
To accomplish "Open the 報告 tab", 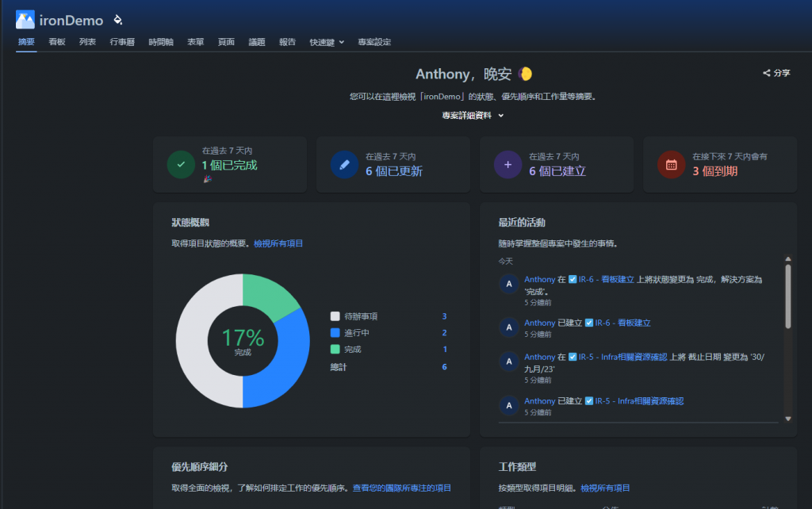I will point(287,41).
